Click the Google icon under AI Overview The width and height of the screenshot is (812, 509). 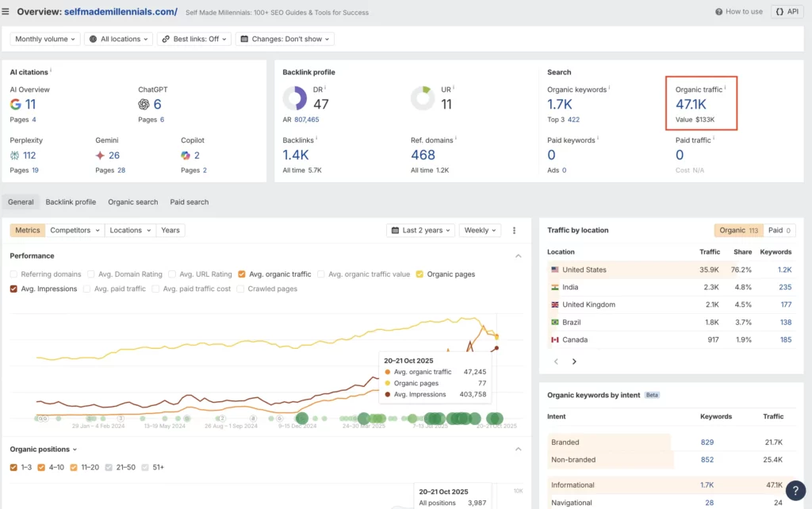17,105
